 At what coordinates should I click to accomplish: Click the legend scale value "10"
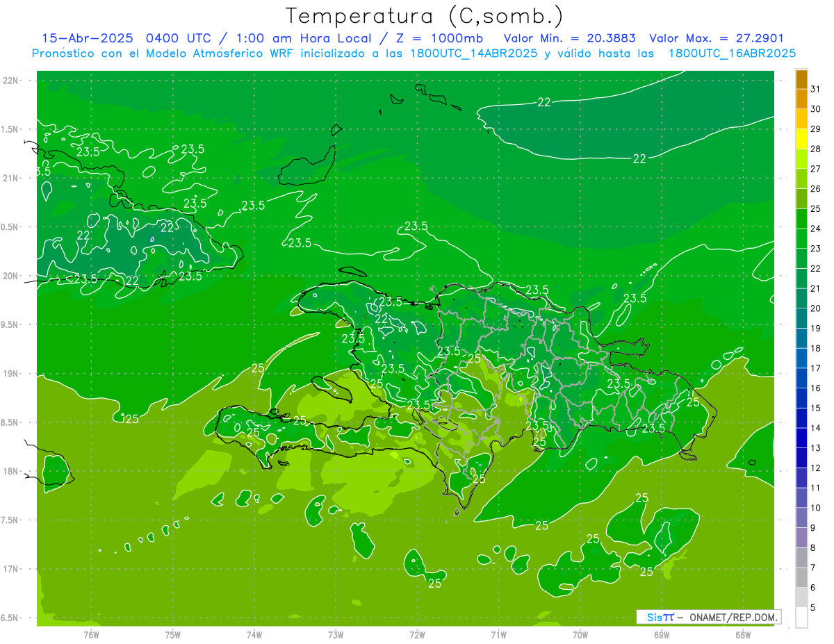pyautogui.click(x=816, y=508)
